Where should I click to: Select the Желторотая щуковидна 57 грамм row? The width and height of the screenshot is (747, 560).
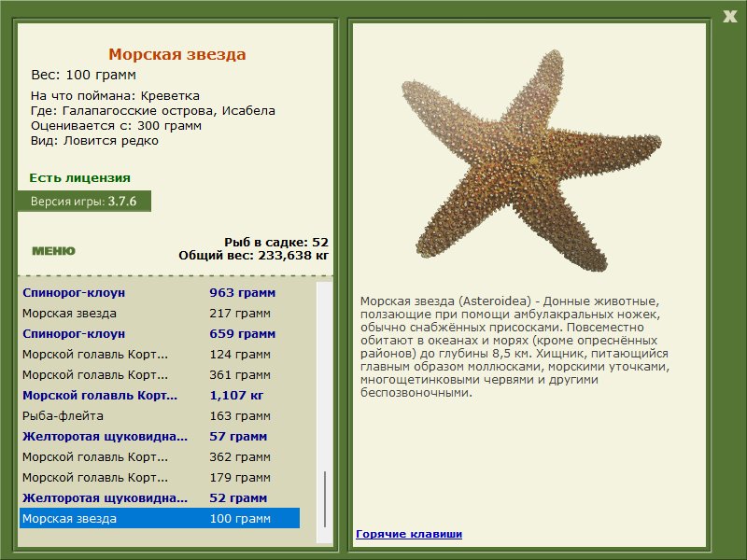pyautogui.click(x=160, y=436)
